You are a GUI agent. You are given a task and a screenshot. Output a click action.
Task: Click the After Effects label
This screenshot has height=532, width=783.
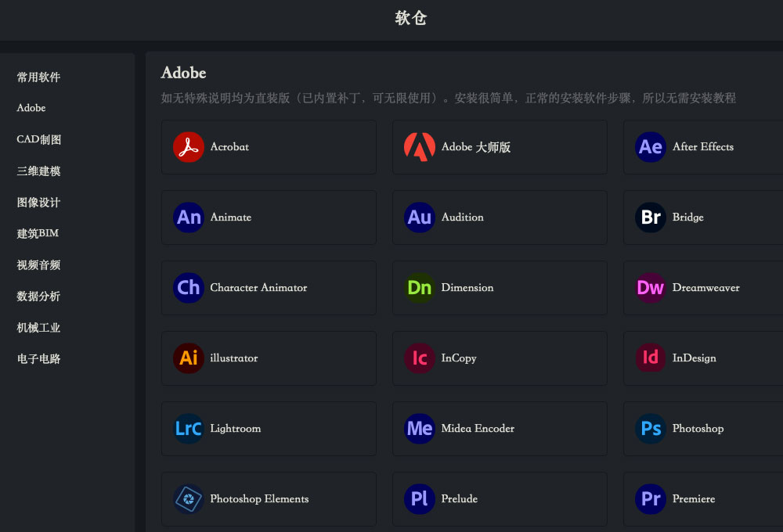[x=703, y=147]
